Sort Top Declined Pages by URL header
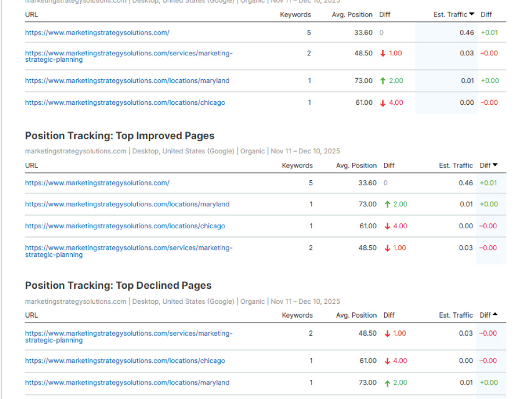This screenshot has height=399, width=532. click(31, 315)
